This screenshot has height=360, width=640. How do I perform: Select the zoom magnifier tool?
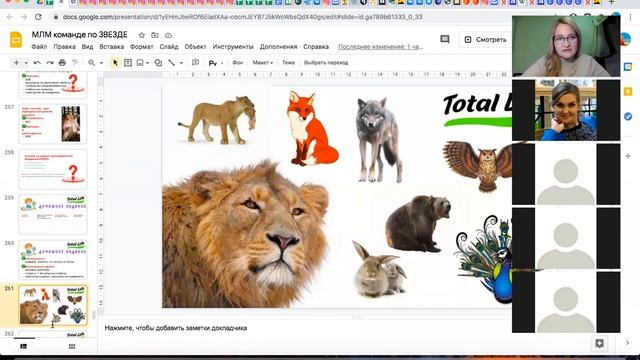coord(91,63)
